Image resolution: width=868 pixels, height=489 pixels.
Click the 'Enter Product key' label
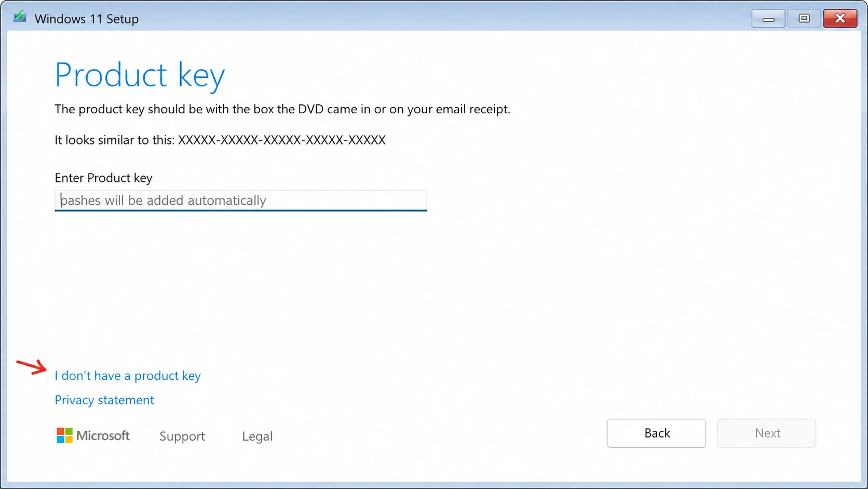point(103,178)
